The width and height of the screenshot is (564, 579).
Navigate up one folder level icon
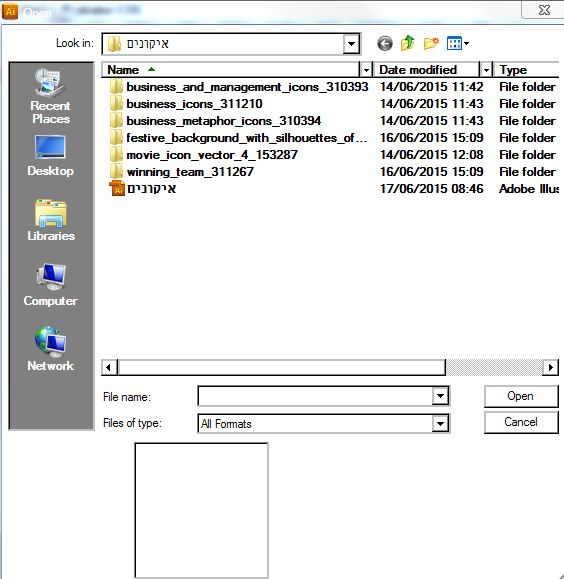click(407, 43)
